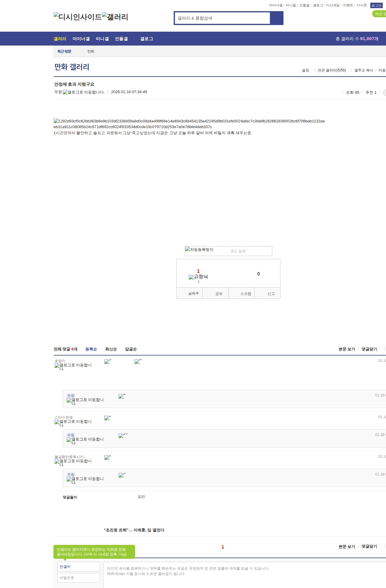Screen dimensions: 386x588
Task: Open nickname 호랑지 in comments
Action: [60, 361]
